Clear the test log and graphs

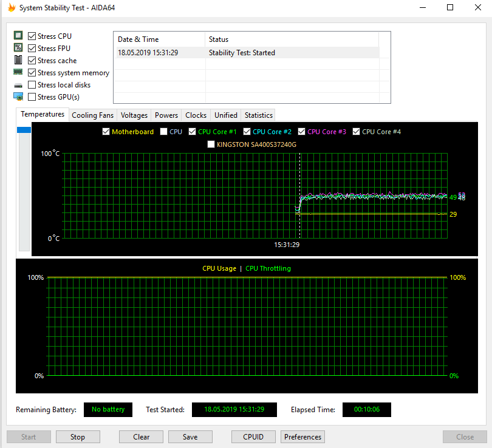click(141, 436)
